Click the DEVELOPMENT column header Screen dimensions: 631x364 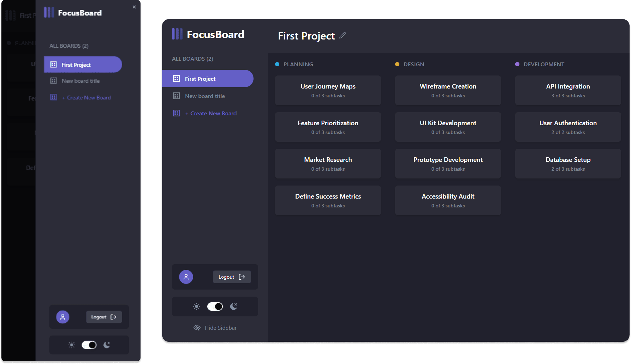point(544,64)
